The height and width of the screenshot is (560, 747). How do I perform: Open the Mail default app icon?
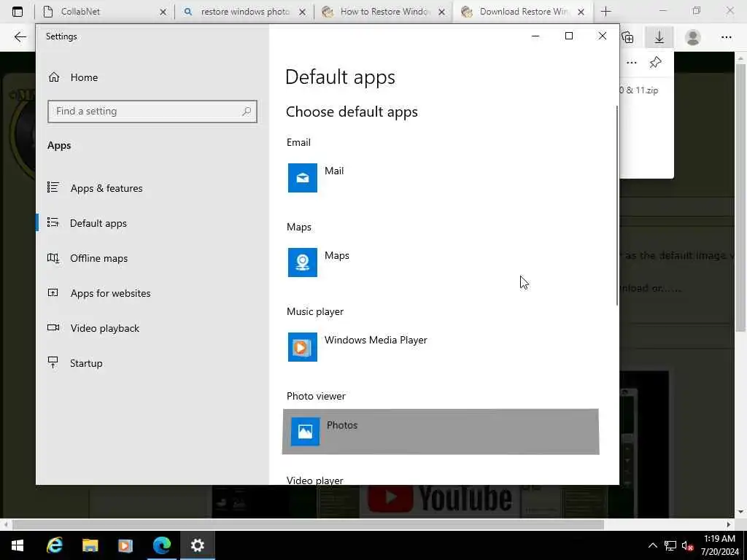click(303, 178)
